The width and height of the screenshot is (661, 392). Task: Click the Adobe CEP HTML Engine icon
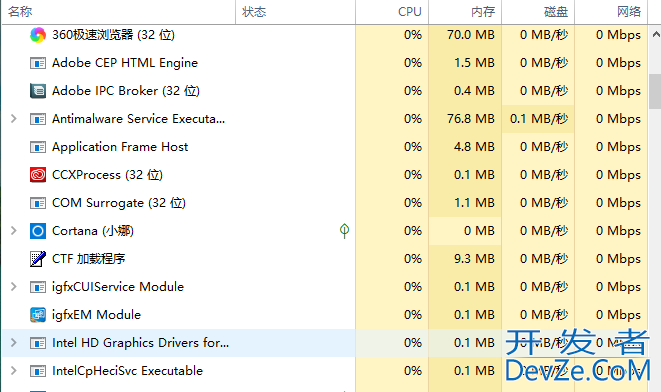pos(38,63)
